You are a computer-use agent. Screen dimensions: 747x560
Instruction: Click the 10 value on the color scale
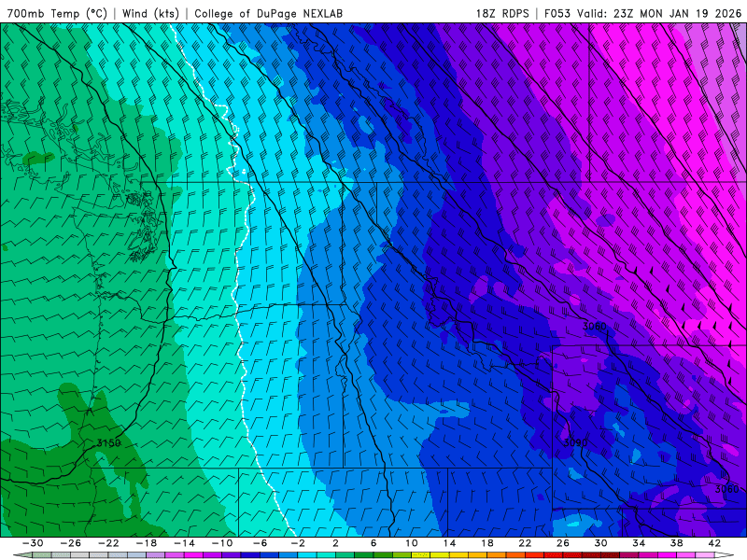point(411,543)
